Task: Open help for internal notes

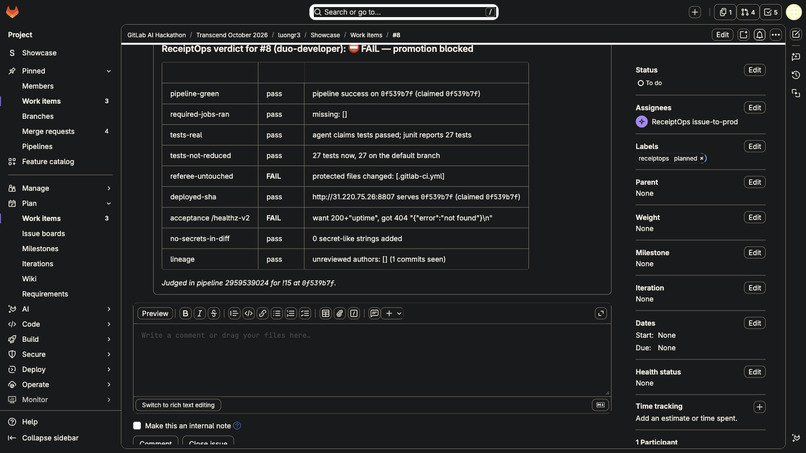Action: pos(237,426)
